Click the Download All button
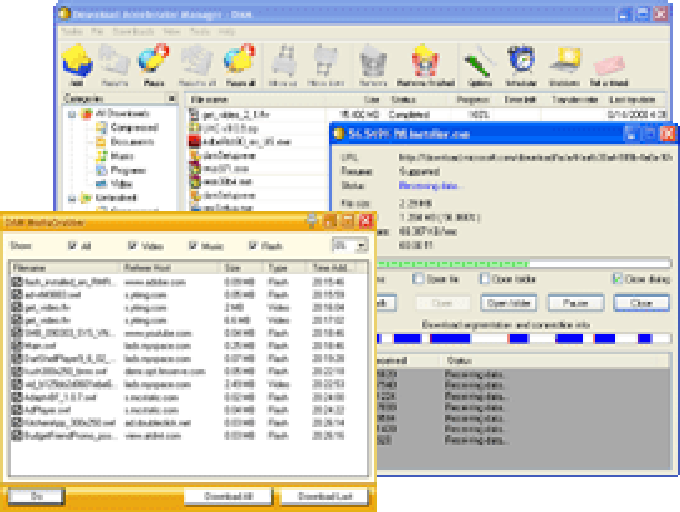The image size is (680, 512). tap(223, 496)
